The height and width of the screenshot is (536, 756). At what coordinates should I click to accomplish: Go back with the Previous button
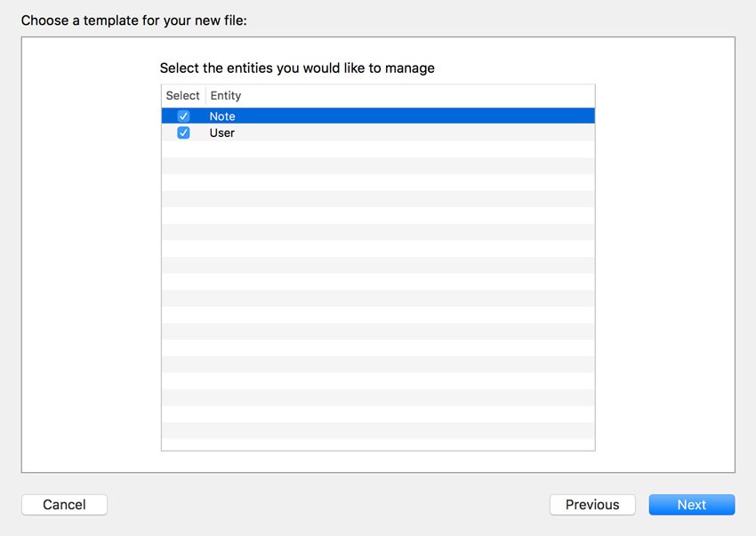coord(592,505)
